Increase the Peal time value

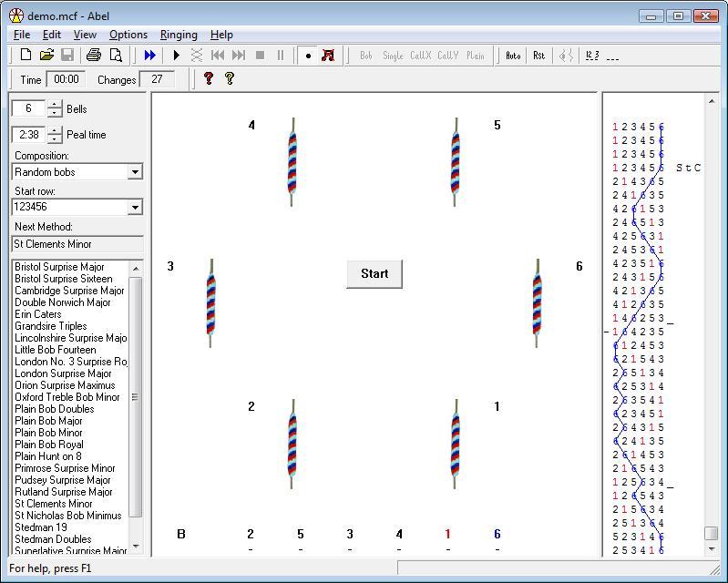tap(55, 130)
